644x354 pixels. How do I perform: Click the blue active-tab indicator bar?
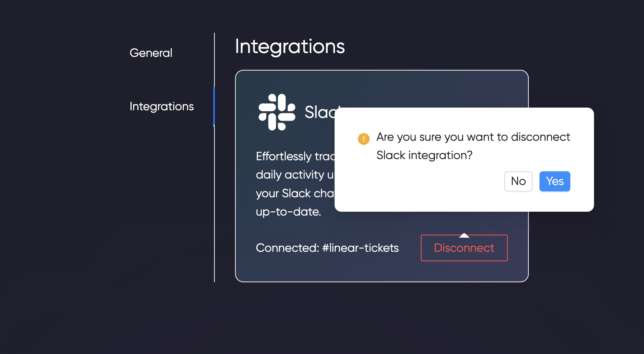point(214,106)
